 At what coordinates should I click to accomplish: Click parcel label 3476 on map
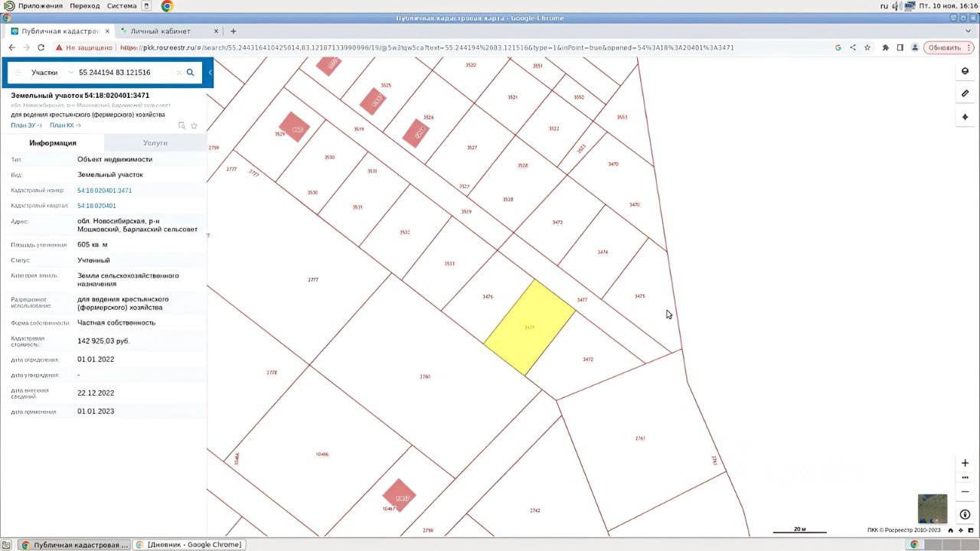[488, 296]
